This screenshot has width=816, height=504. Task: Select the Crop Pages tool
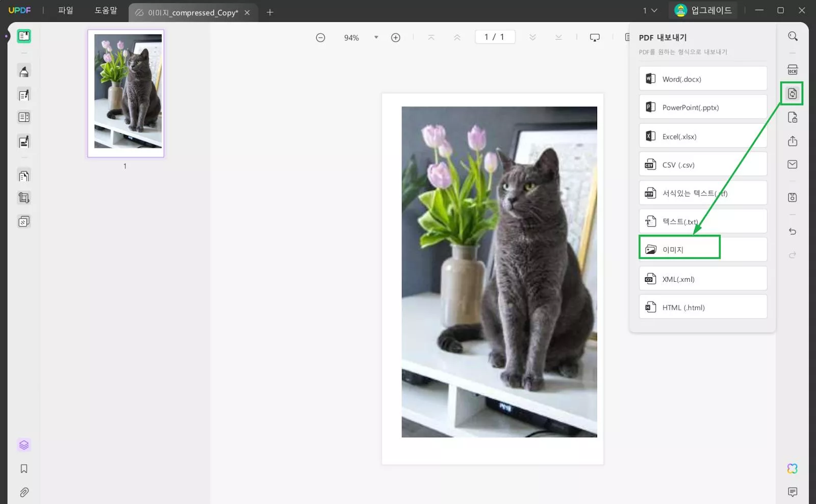coord(24,198)
